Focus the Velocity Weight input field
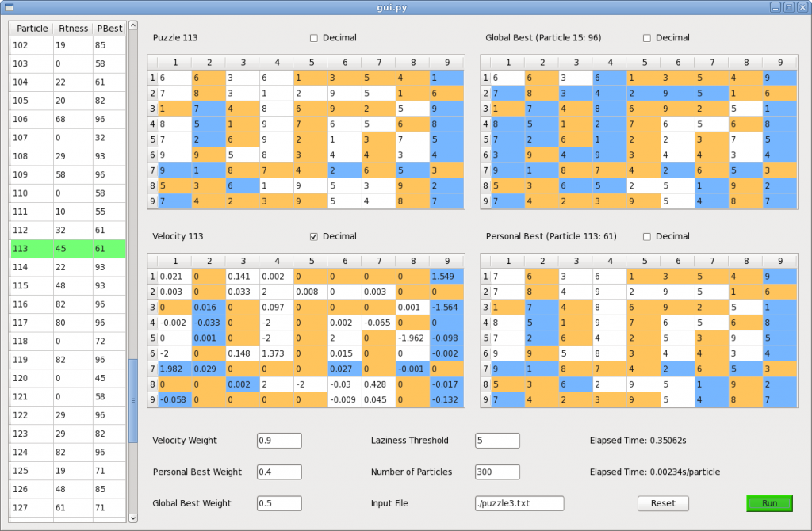 click(x=279, y=441)
